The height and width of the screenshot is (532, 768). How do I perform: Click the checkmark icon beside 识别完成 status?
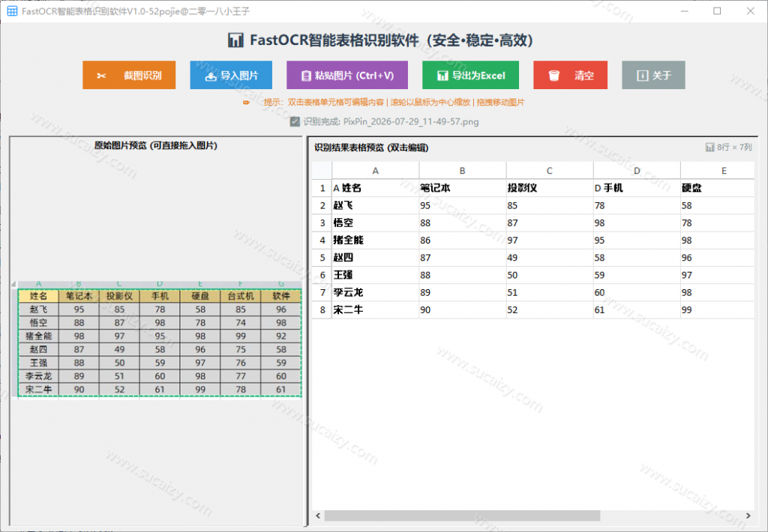tap(295, 121)
